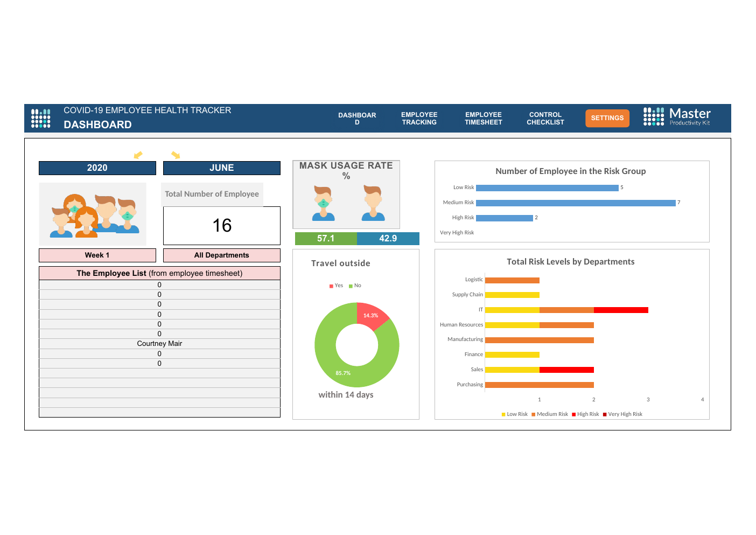Click the red High Risk segment of IT bar
The image size is (756, 535).
click(x=621, y=310)
